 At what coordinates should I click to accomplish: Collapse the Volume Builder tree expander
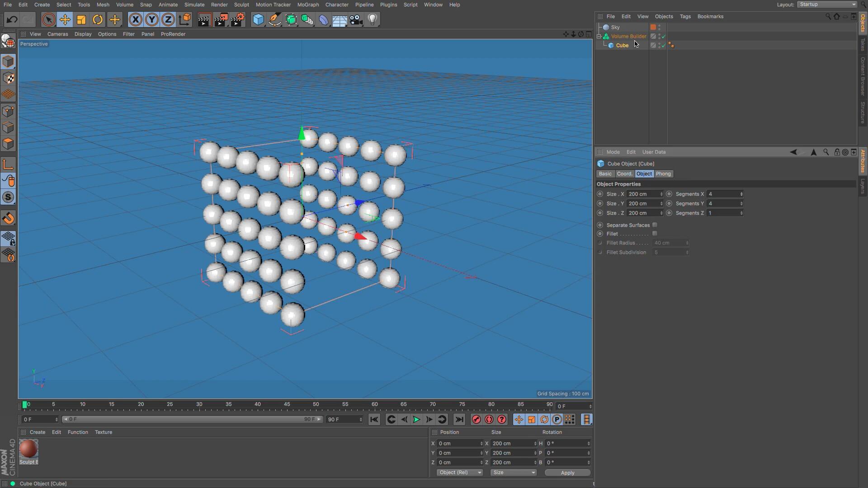(599, 36)
